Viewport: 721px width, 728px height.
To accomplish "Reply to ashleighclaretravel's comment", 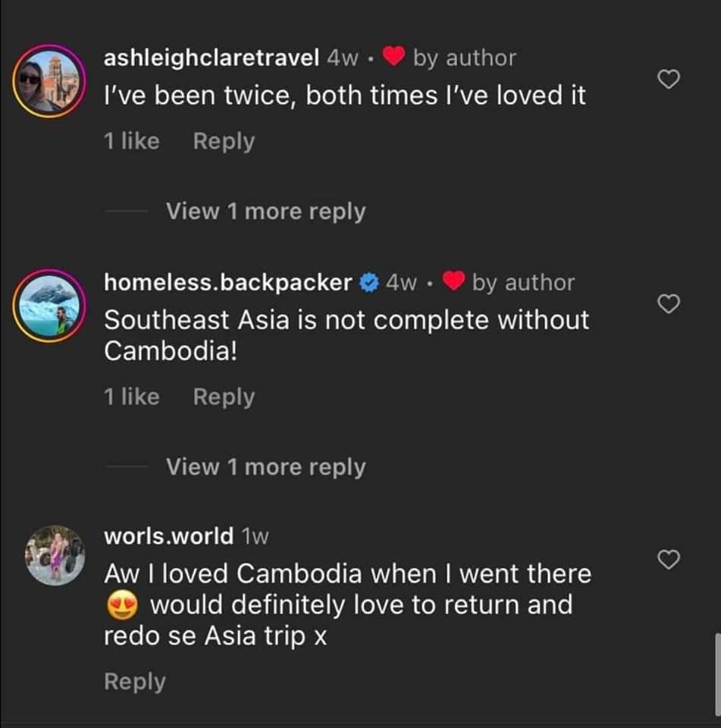I will coord(224,141).
